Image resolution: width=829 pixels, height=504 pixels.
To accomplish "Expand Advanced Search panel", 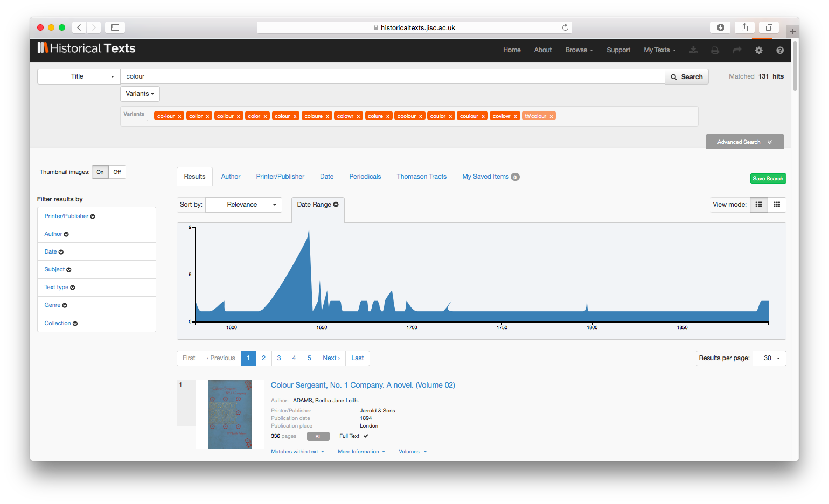I will 744,142.
